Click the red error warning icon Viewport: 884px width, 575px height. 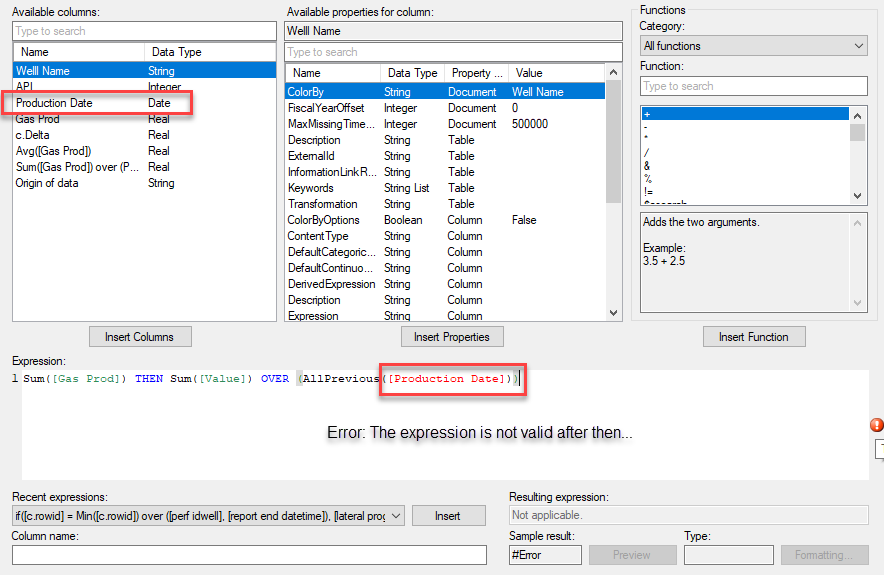tap(877, 425)
